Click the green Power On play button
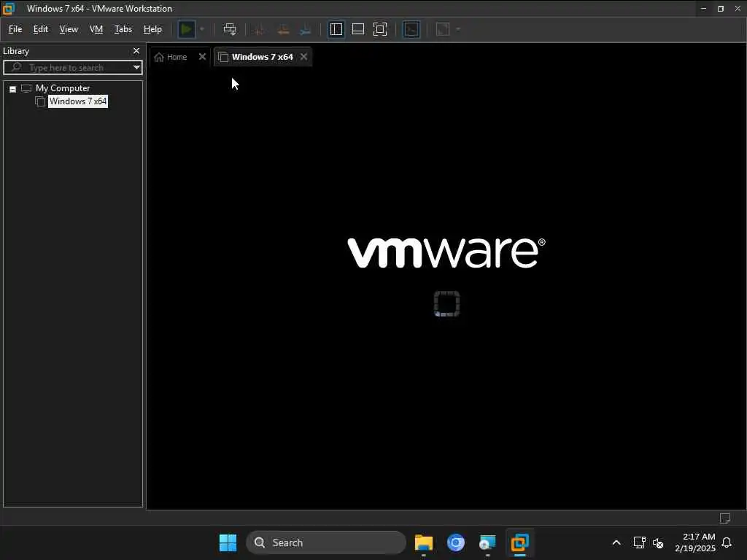This screenshot has width=747, height=560. pos(186,29)
